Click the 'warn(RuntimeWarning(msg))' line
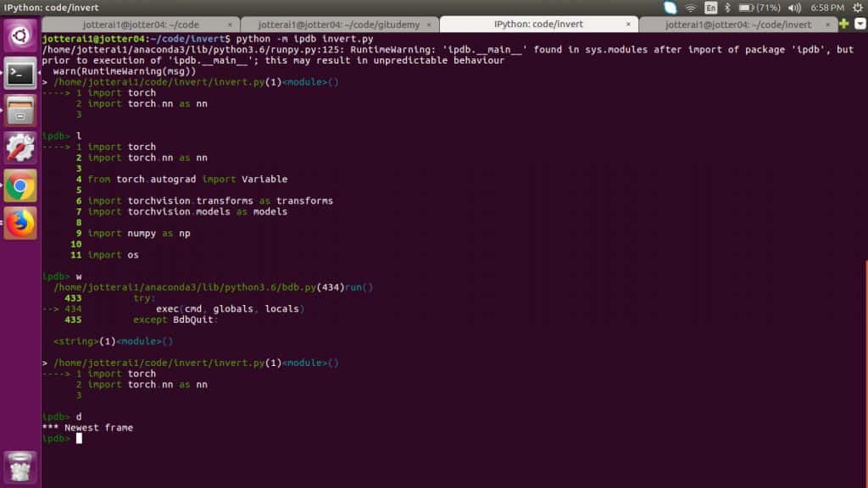Viewport: 868px width, 488px height. (x=125, y=71)
